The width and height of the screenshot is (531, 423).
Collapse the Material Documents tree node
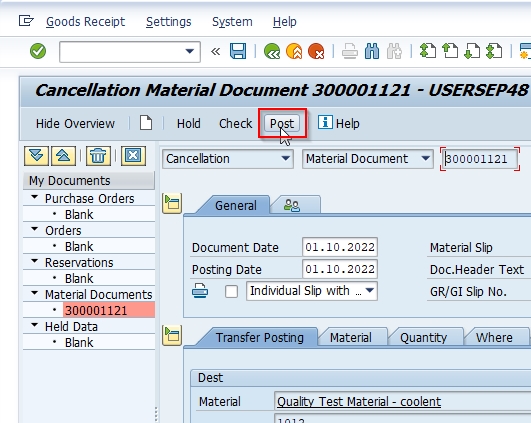pyautogui.click(x=35, y=293)
